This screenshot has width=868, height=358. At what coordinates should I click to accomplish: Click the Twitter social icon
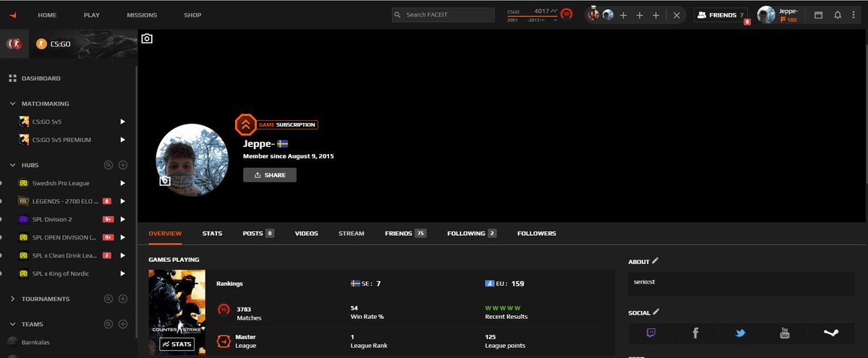[740, 333]
